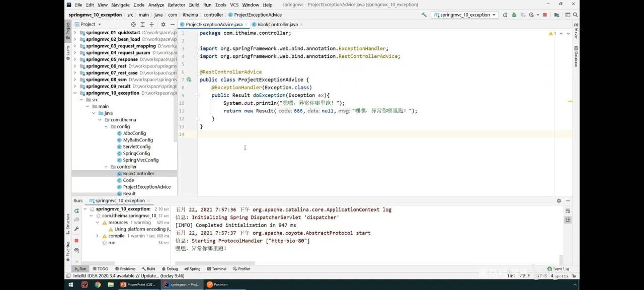Open the Spring tool window tab
Viewport: 644px width, 290px height.
tap(192, 269)
